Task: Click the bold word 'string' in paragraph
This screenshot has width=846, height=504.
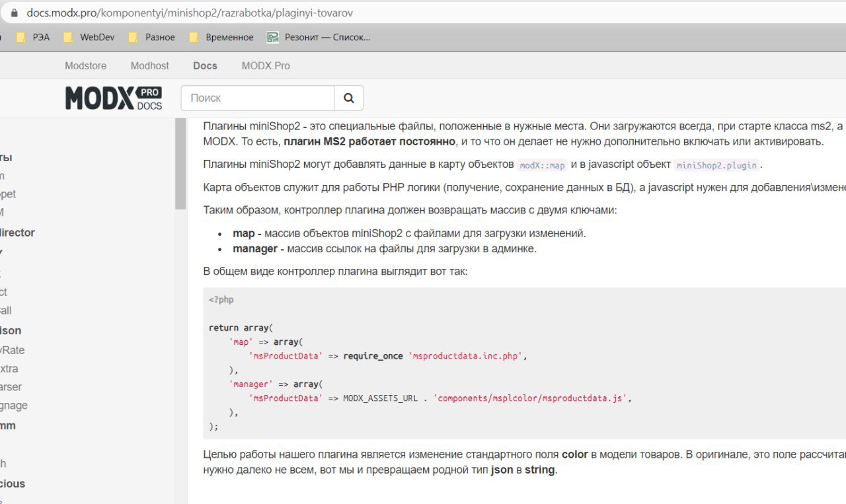Action: (x=539, y=470)
